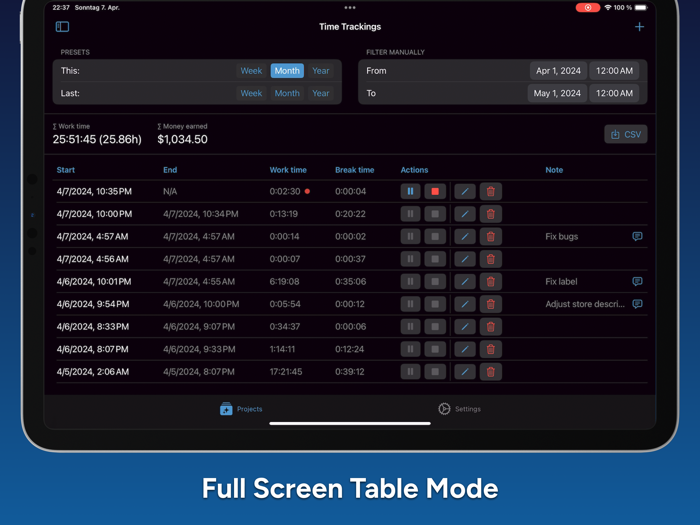
Task: Open the Fix bugs note icon
Action: (x=637, y=236)
